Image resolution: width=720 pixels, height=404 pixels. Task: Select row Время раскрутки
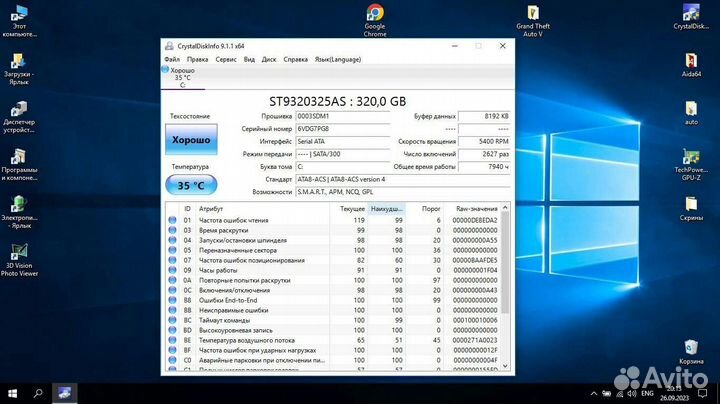[x=333, y=230]
